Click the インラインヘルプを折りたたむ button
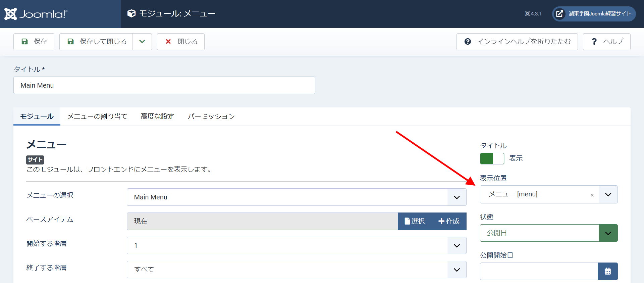The width and height of the screenshot is (644, 283). pos(517,42)
